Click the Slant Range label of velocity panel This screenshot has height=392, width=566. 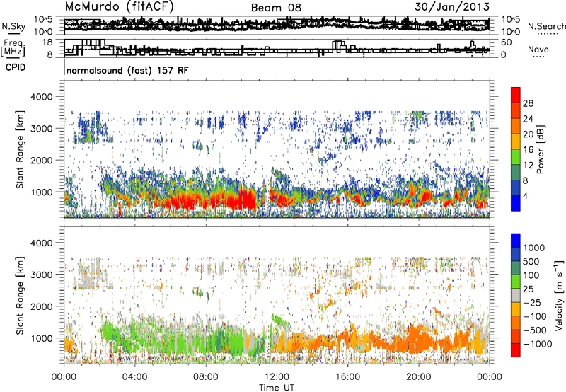[x=20, y=296]
